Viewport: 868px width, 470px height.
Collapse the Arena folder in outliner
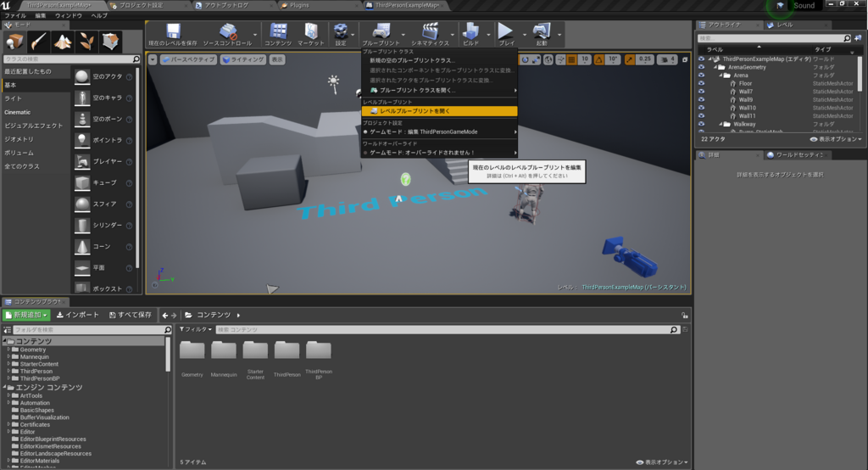click(x=721, y=76)
